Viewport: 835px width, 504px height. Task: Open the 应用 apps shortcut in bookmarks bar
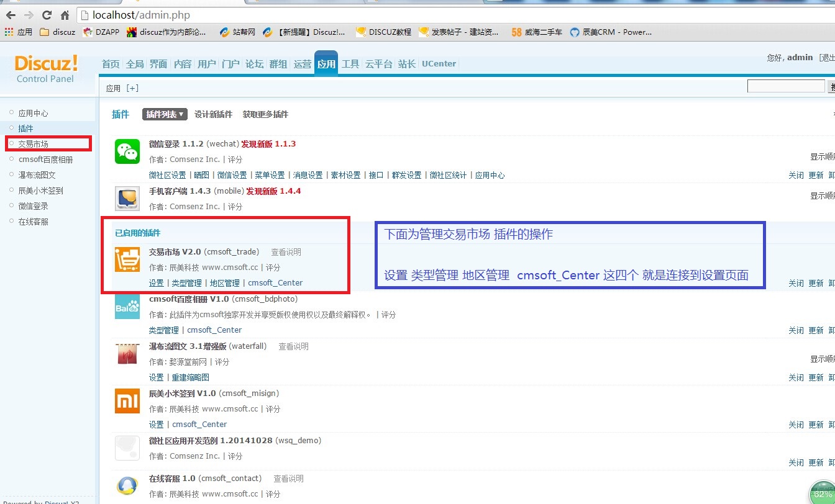pyautogui.click(x=19, y=32)
